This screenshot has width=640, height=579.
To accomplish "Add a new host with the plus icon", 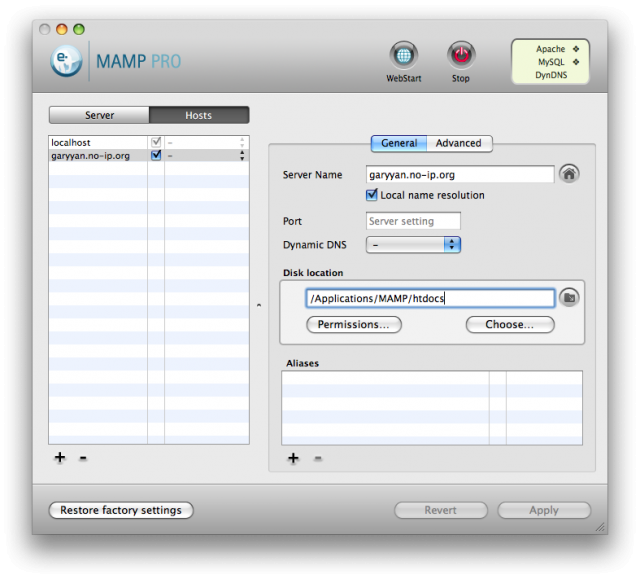I will point(60,457).
